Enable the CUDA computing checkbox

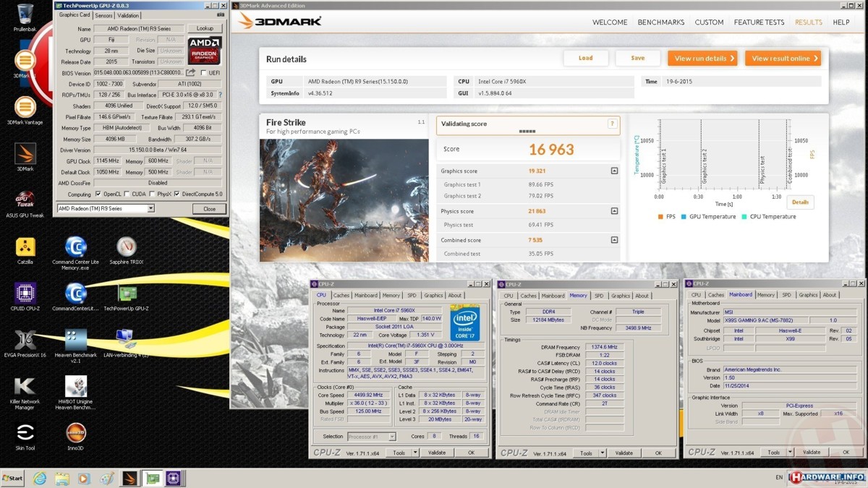(x=127, y=194)
